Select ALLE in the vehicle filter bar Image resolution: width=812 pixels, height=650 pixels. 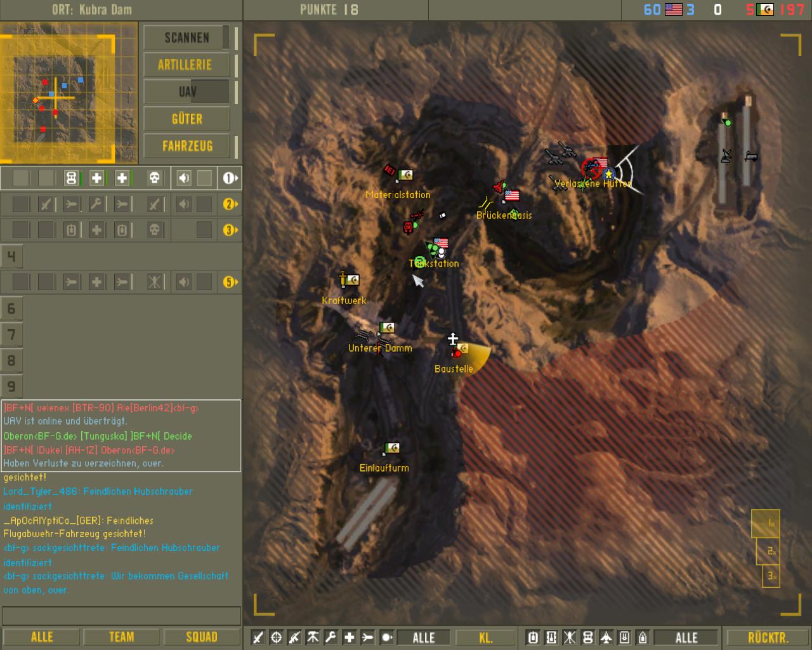(686, 637)
